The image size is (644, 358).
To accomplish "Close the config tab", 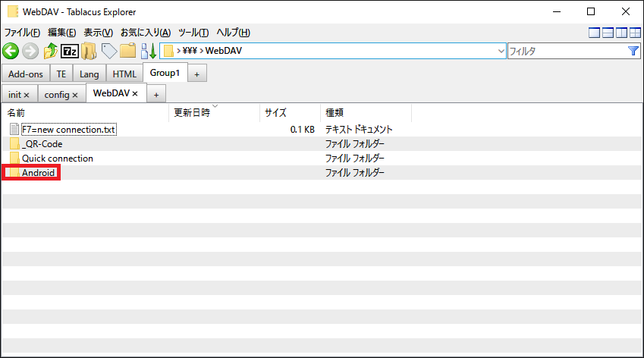I will (x=75, y=96).
